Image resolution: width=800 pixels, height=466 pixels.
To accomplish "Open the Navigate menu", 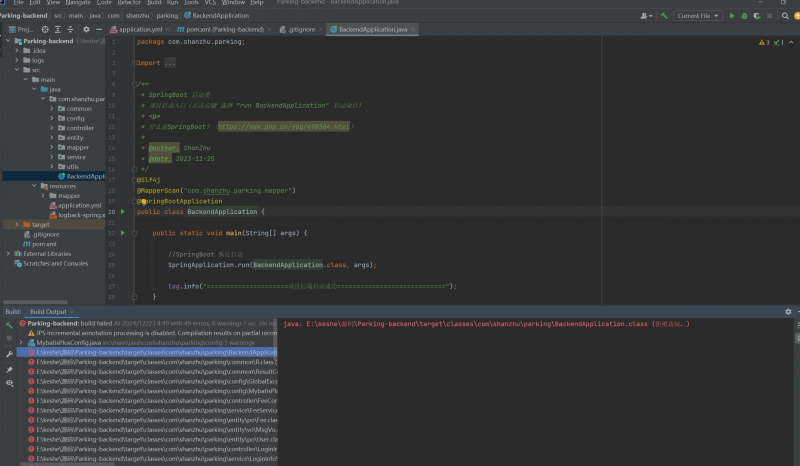I will [x=78, y=3].
